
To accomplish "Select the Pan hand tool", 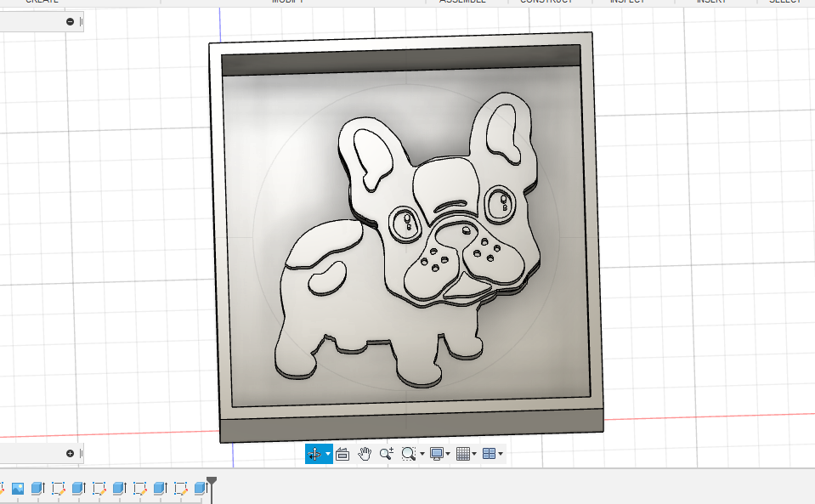I will (x=365, y=454).
